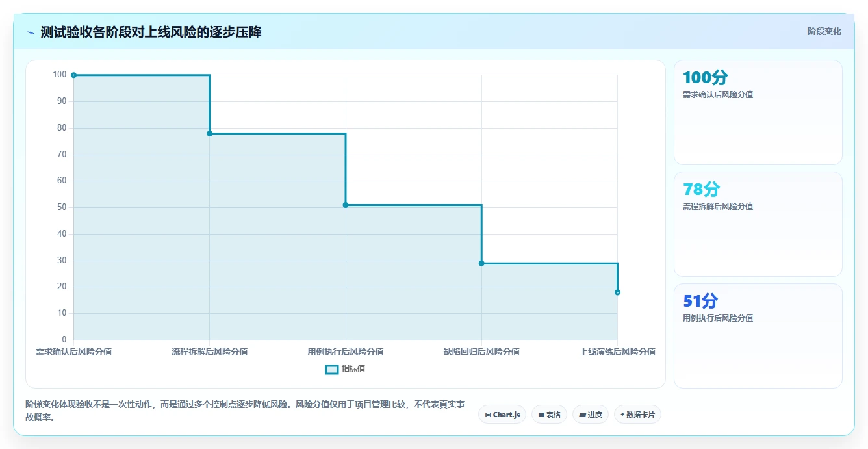This screenshot has height=449, width=868.
Task: Select the 表格 tag
Action: tap(549, 415)
